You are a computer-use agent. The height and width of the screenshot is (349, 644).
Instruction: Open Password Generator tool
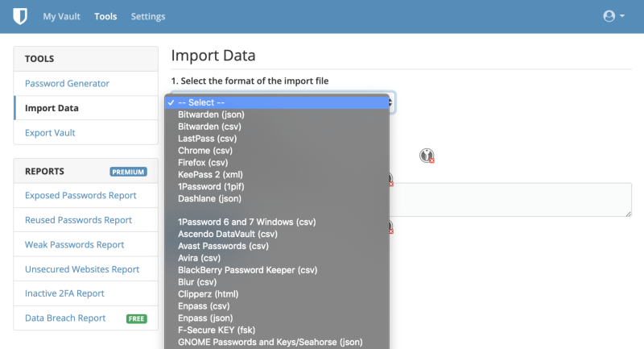click(x=67, y=84)
